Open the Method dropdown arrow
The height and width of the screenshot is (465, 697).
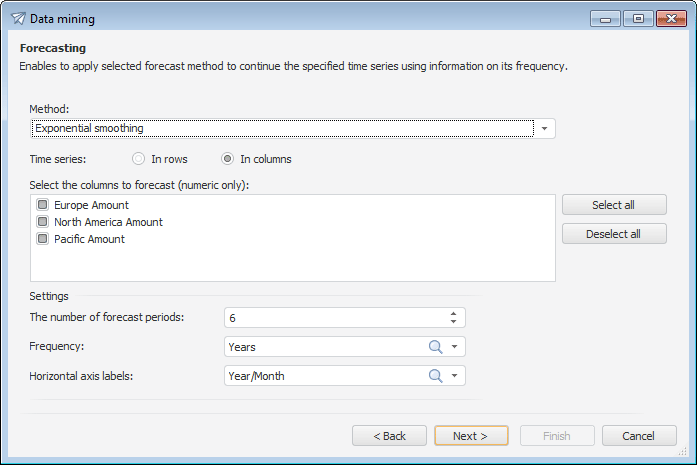click(544, 129)
